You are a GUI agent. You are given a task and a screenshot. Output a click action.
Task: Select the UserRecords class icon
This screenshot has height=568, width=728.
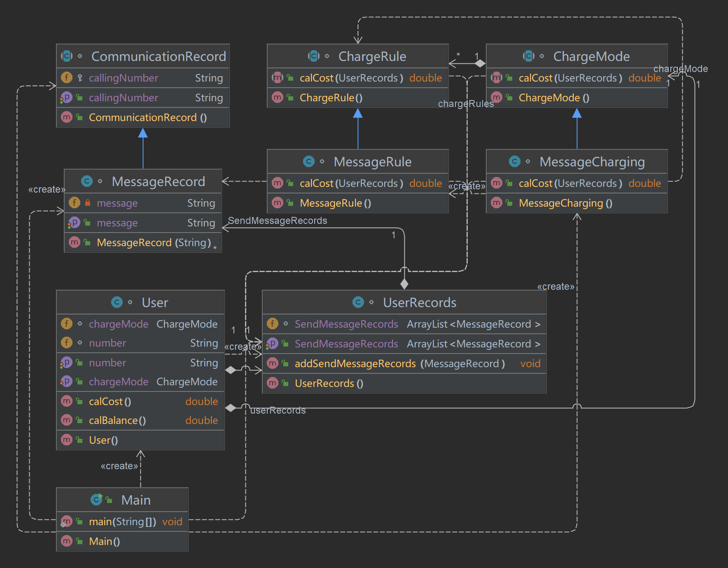point(358,302)
